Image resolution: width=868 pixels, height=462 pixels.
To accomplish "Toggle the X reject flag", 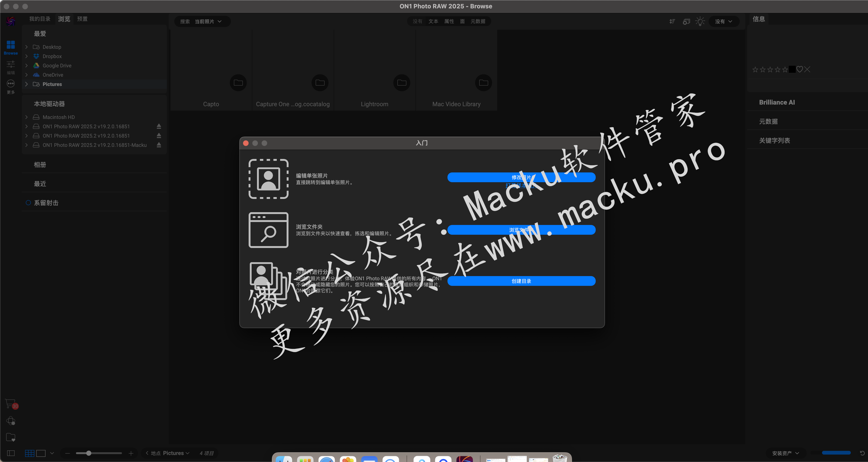I will [x=807, y=69].
